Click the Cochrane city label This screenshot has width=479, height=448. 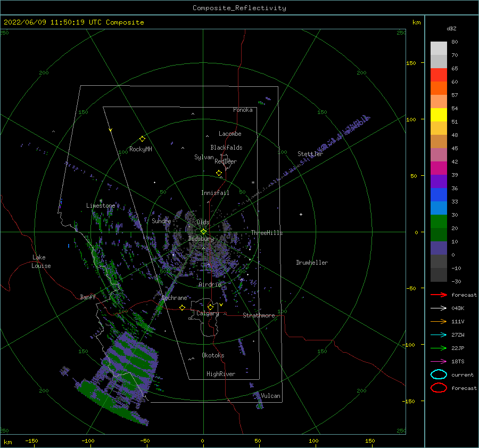tap(174, 298)
